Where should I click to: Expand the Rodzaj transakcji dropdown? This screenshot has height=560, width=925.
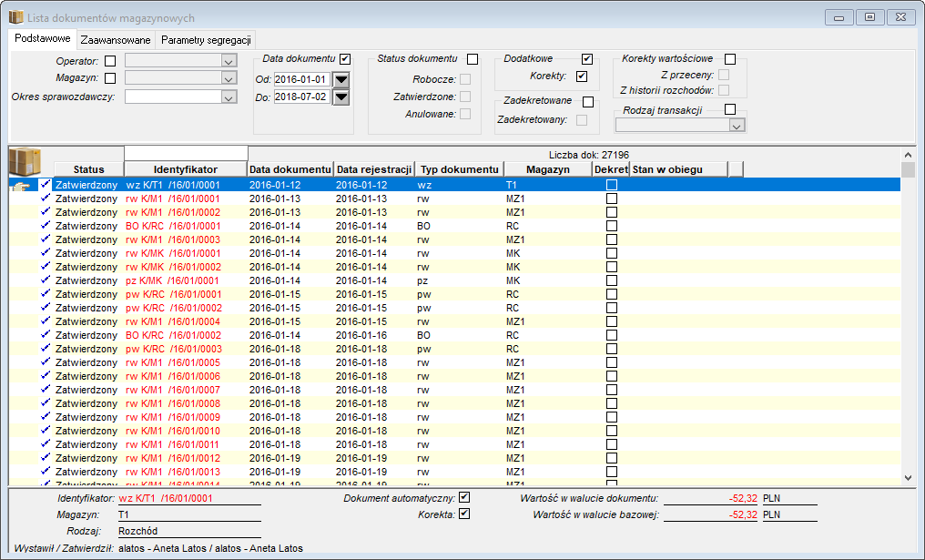pyautogui.click(x=737, y=126)
